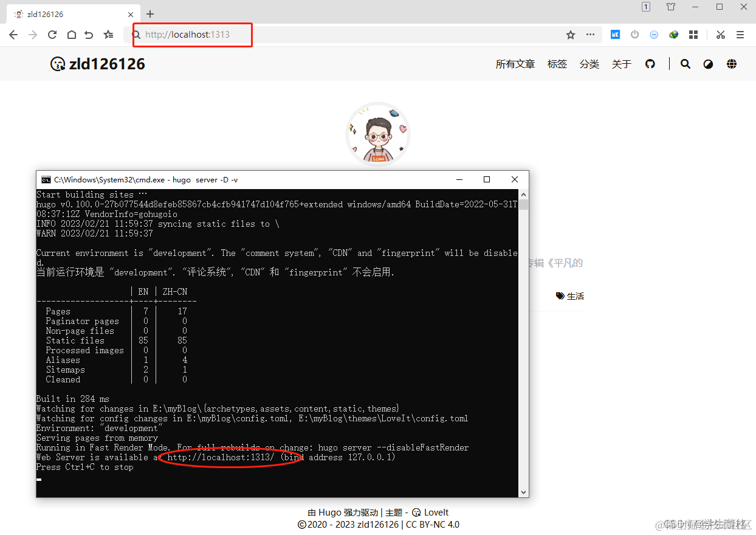Click the http://localhost:1313/ URL in console

[x=221, y=457]
